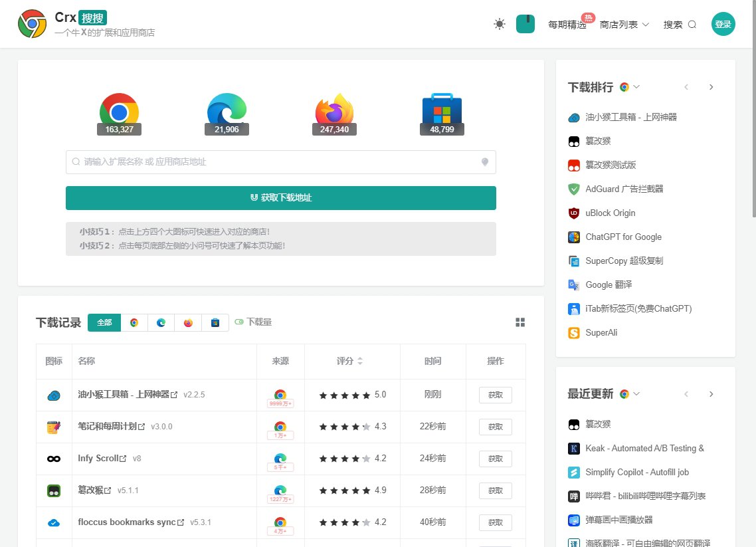The height and width of the screenshot is (547, 756).
Task: Click Chrome source icon in 油小猴工具箱 row
Action: (x=280, y=395)
